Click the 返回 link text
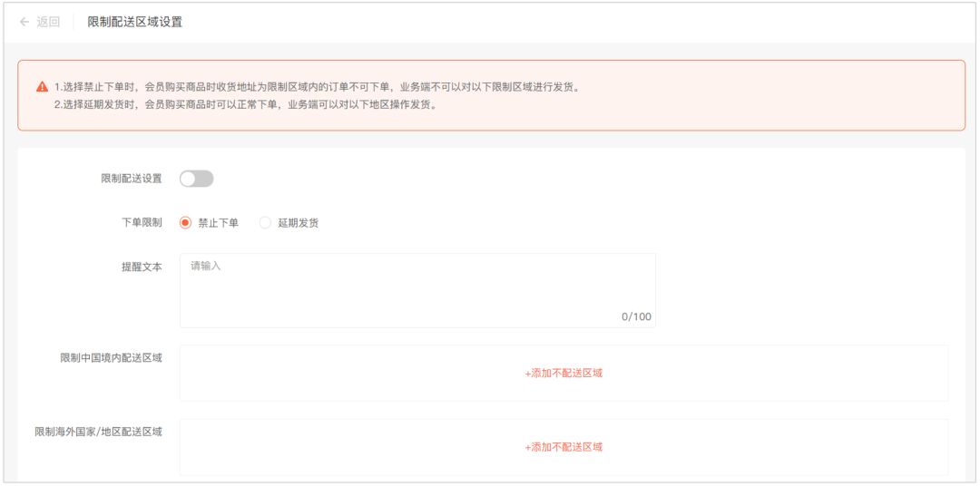The height and width of the screenshot is (486, 980). 48,22
